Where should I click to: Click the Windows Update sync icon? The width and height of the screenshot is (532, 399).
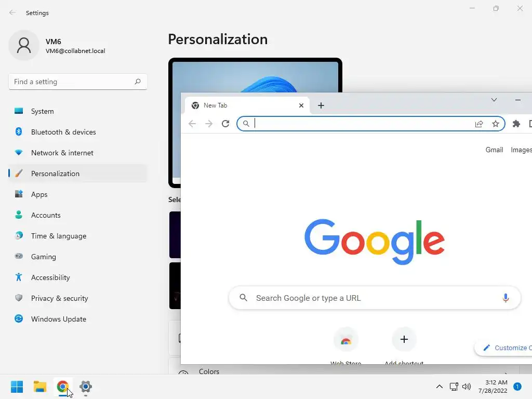point(19,318)
